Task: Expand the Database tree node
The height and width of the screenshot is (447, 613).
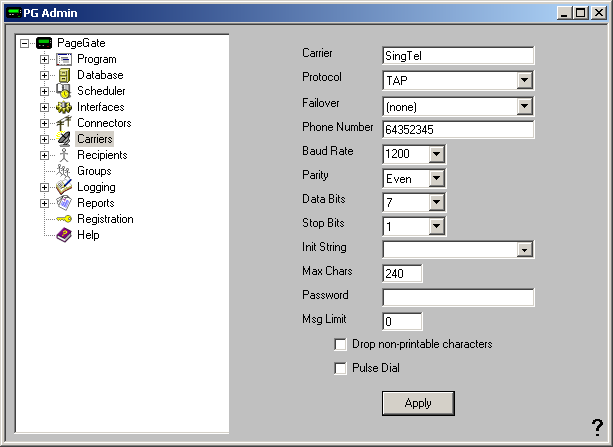Action: point(44,75)
